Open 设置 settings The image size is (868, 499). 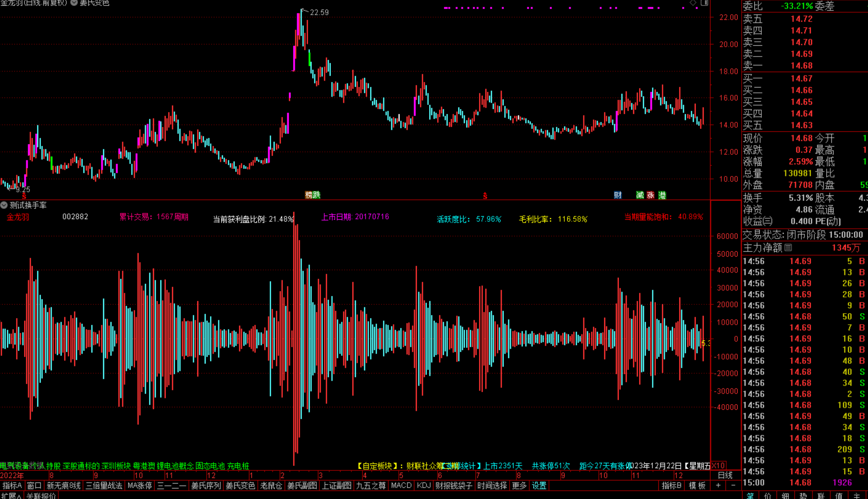(x=539, y=486)
